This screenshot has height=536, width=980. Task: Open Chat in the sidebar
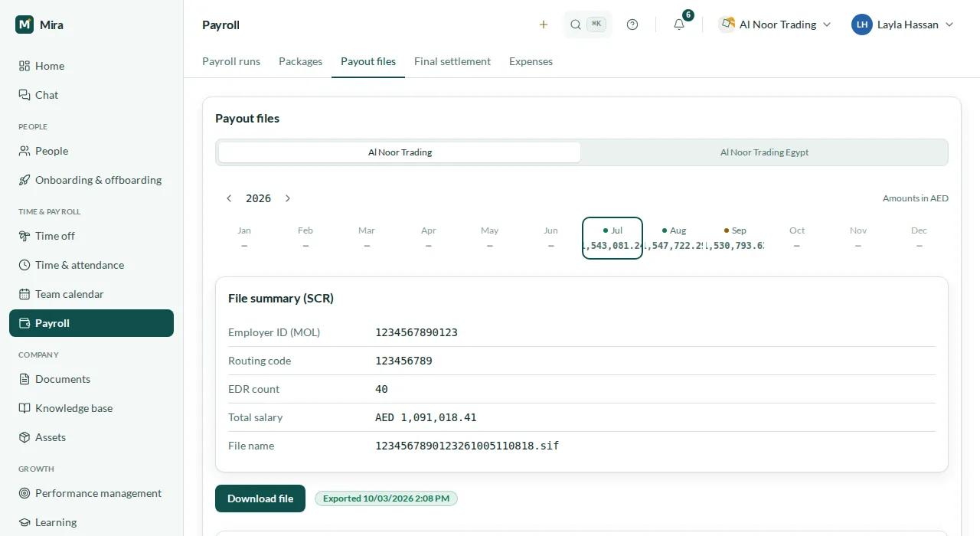(91, 95)
